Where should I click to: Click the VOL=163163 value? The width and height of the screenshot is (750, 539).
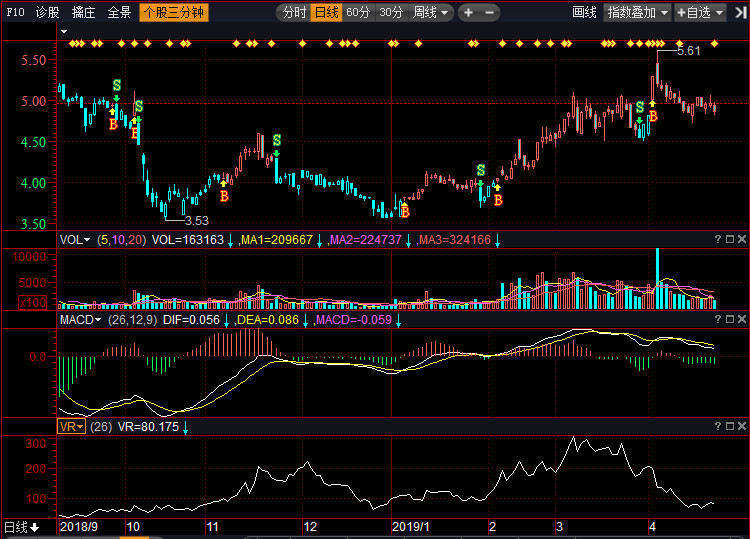(x=188, y=240)
